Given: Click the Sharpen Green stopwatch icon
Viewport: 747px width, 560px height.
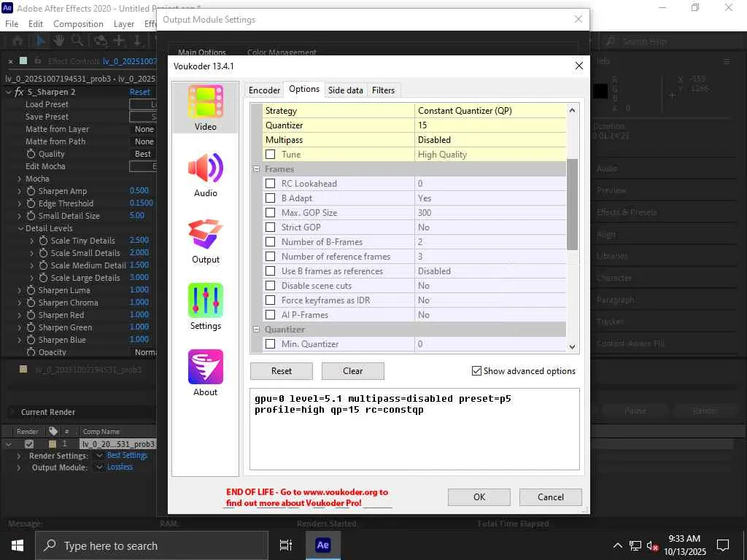Looking at the screenshot, I should click(x=31, y=327).
